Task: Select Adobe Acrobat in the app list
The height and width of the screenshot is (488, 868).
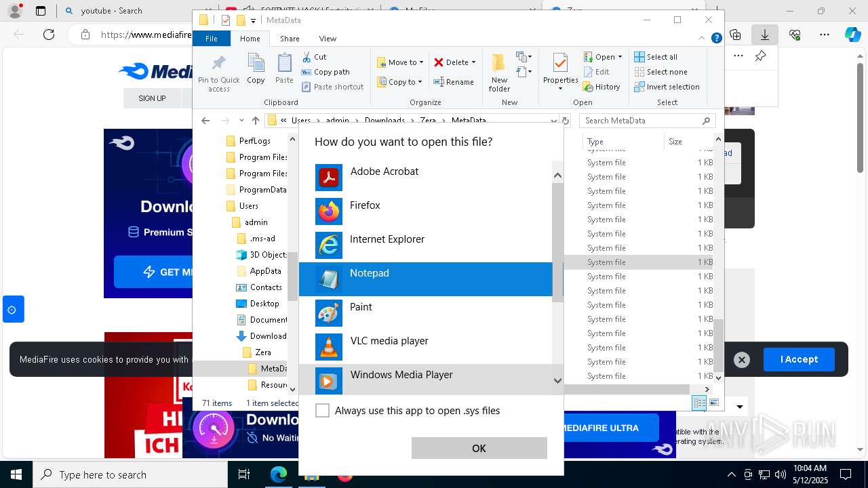Action: (x=426, y=178)
